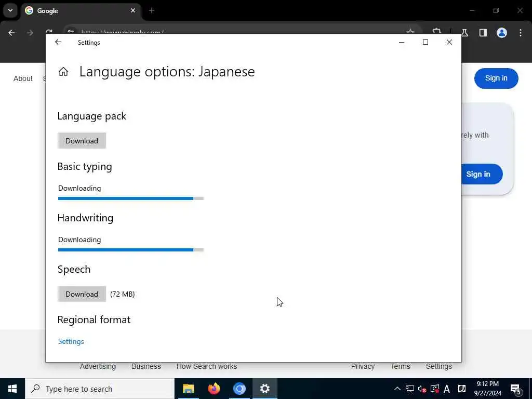The height and width of the screenshot is (399, 532).
Task: Open Settings link in Google footer
Action: [x=438, y=366]
